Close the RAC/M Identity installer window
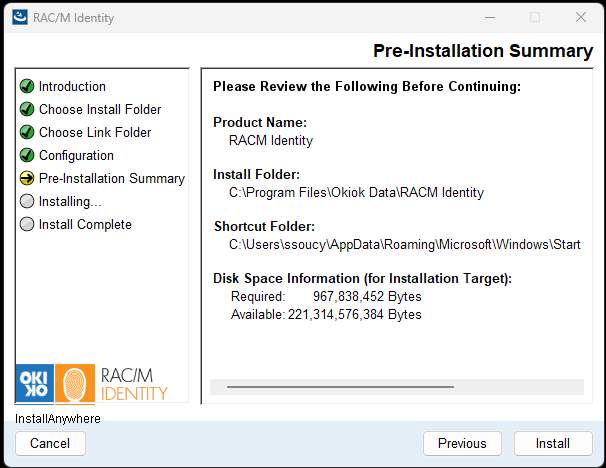This screenshot has width=606, height=468. click(580, 17)
